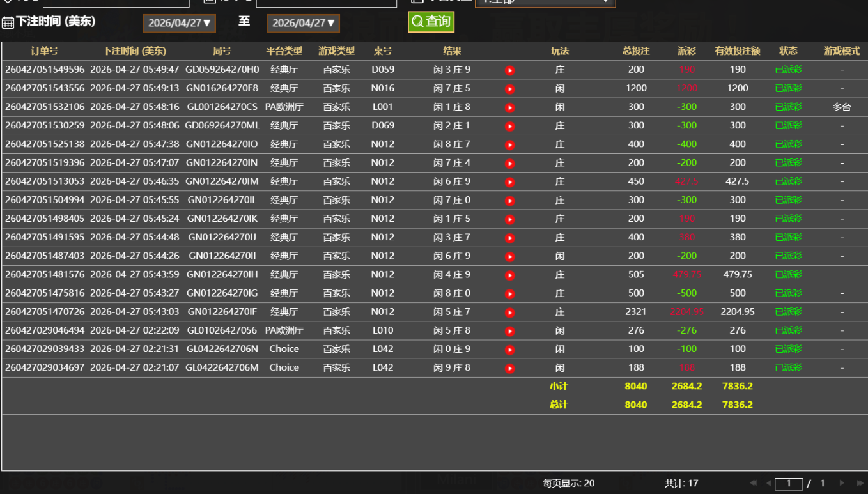Click payout value 2204.95 in red
The width and height of the screenshot is (868, 494).
click(687, 312)
